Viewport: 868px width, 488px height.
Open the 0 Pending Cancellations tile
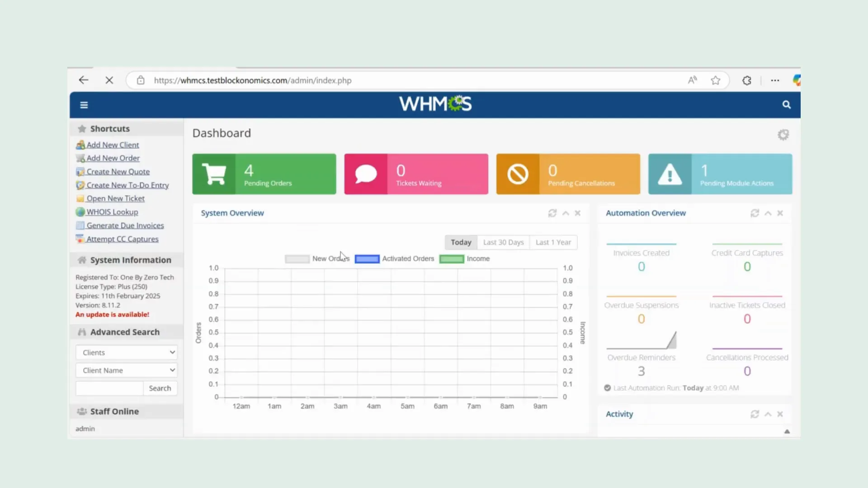click(x=568, y=174)
